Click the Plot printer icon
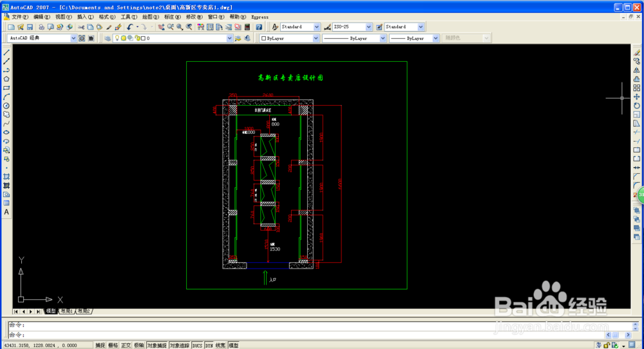The width and height of the screenshot is (644, 349). click(41, 27)
